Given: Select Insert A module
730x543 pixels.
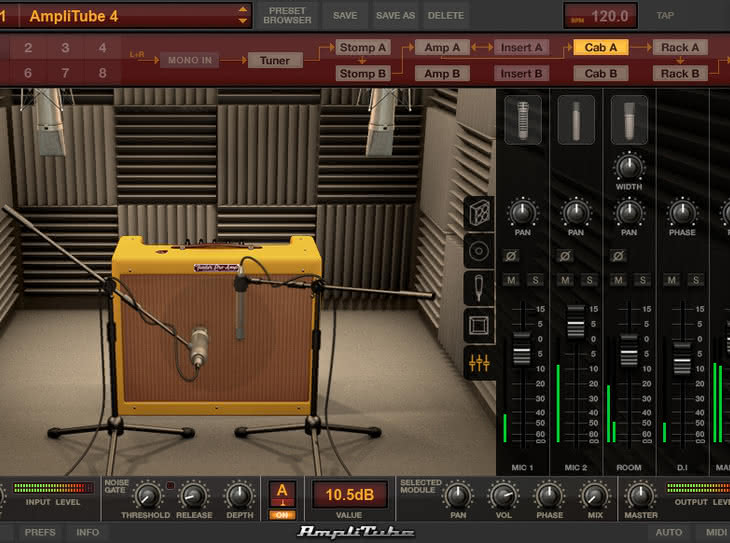Looking at the screenshot, I should click(521, 48).
